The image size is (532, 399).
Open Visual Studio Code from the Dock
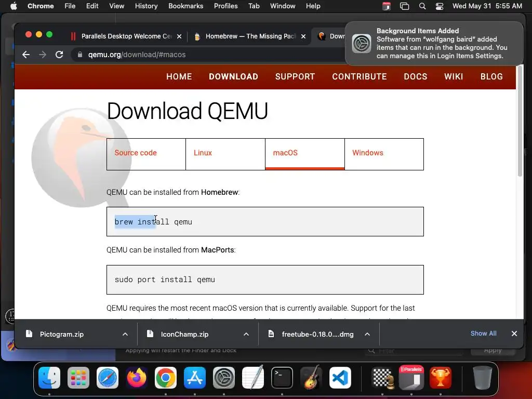tap(340, 378)
